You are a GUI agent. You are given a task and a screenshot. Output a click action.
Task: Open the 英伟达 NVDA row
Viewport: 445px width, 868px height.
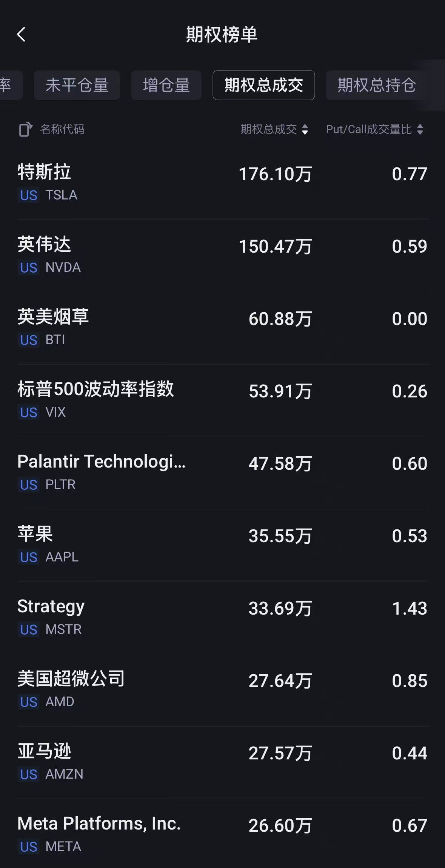pos(223,255)
